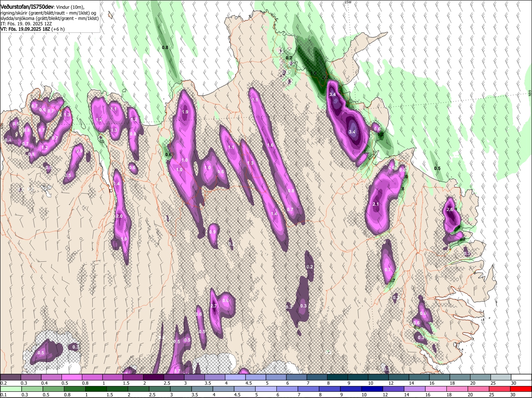This screenshot has height=398, width=532.
Task: Select the 2.6 snowfall value on the map
Action: click(x=450, y=210)
